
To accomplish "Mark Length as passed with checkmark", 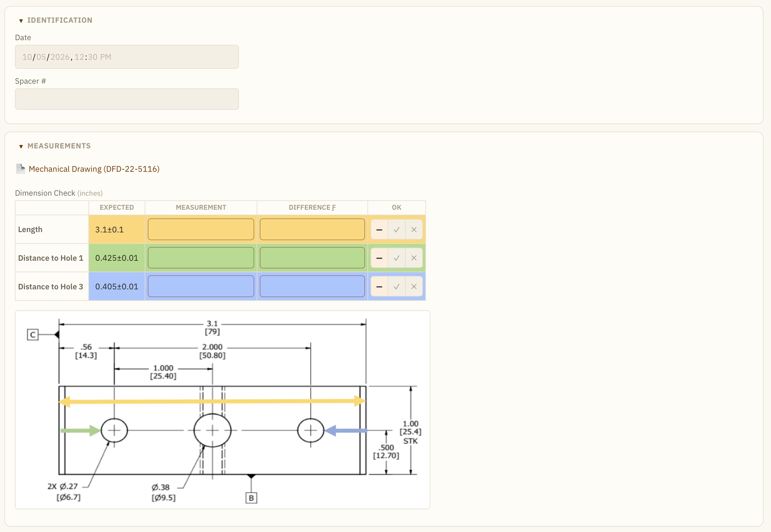I will tap(397, 229).
